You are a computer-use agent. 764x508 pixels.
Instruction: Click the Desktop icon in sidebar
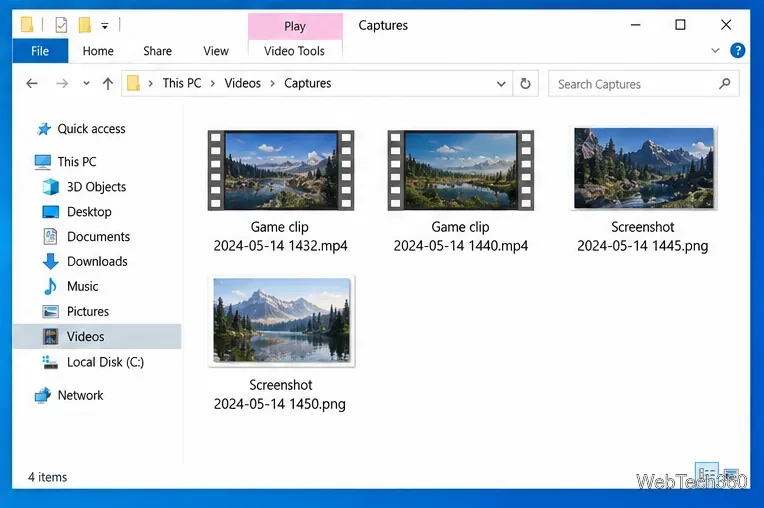click(x=51, y=212)
